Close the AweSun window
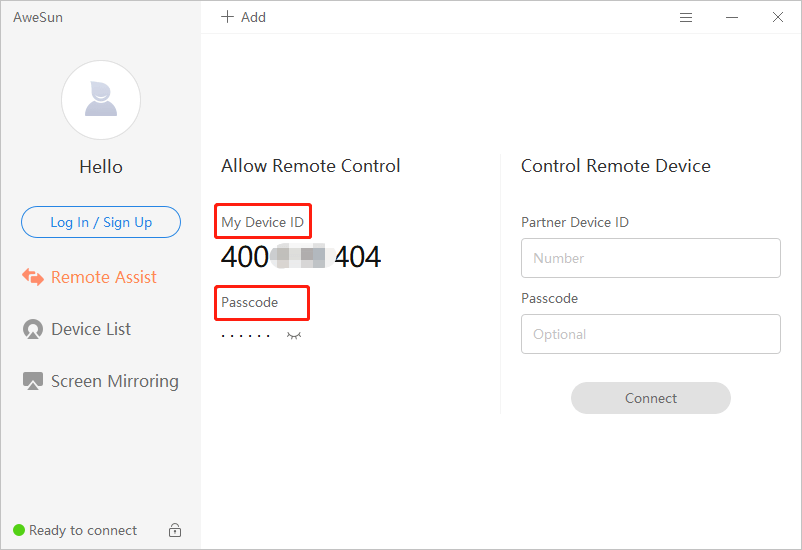The height and width of the screenshot is (550, 802). (x=777, y=17)
